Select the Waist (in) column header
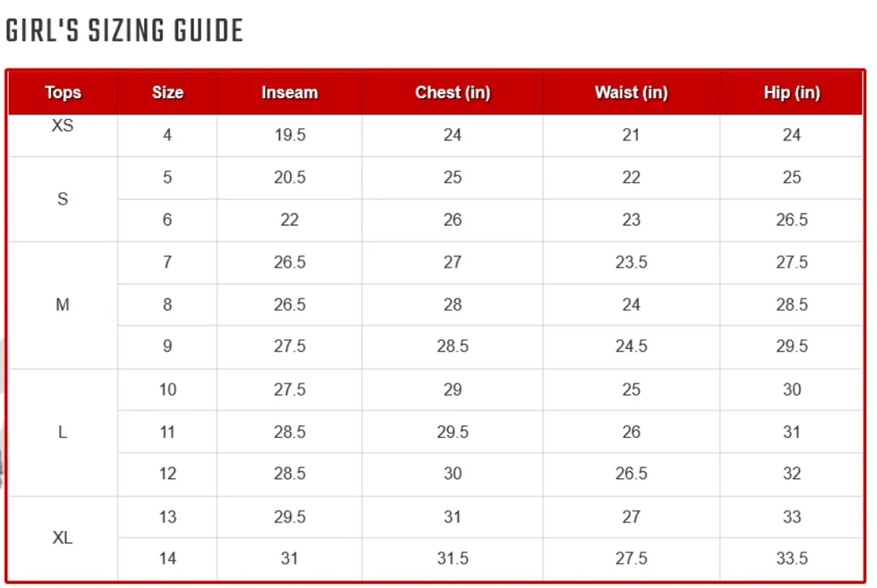The height and width of the screenshot is (588, 877). [631, 93]
